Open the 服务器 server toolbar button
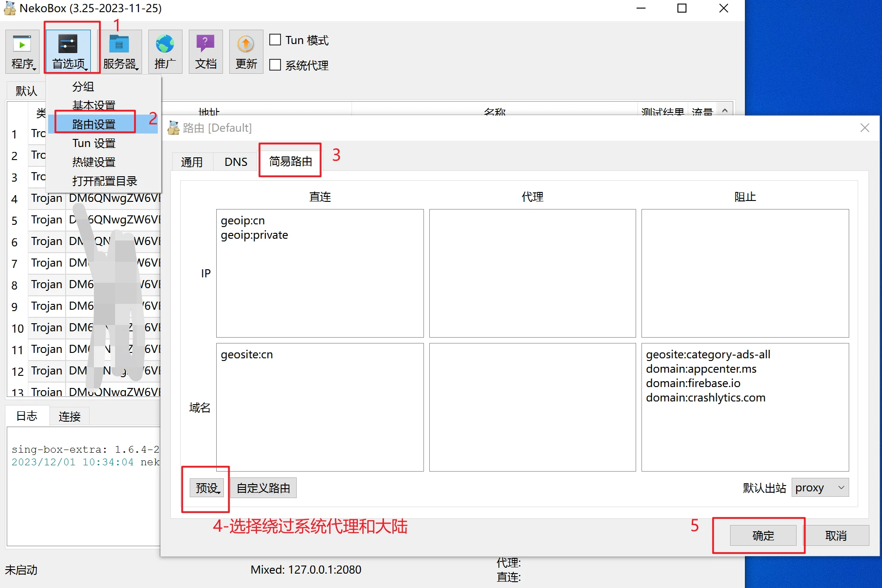Viewport: 882px width, 588px height. 120,52
